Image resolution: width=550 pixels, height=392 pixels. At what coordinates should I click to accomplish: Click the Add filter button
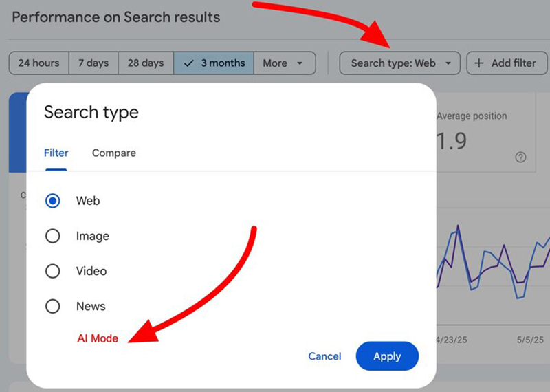(x=507, y=63)
